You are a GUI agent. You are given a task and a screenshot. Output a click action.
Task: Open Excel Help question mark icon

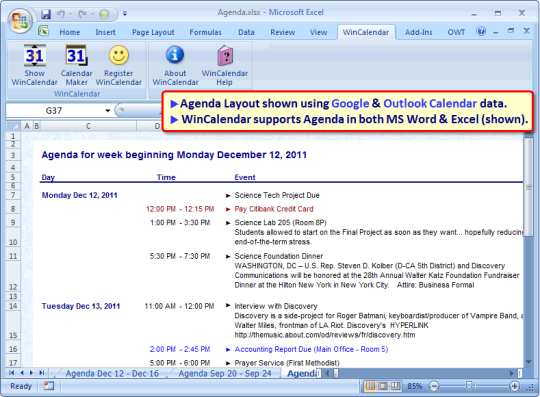481,31
